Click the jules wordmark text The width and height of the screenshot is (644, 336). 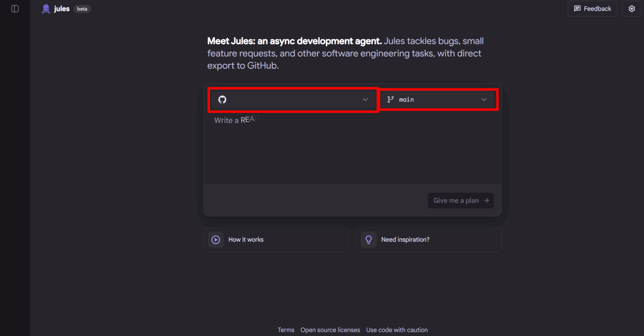pyautogui.click(x=62, y=9)
